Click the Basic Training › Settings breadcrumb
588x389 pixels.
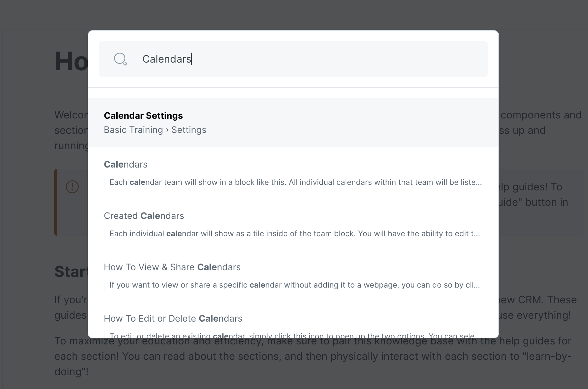155,130
